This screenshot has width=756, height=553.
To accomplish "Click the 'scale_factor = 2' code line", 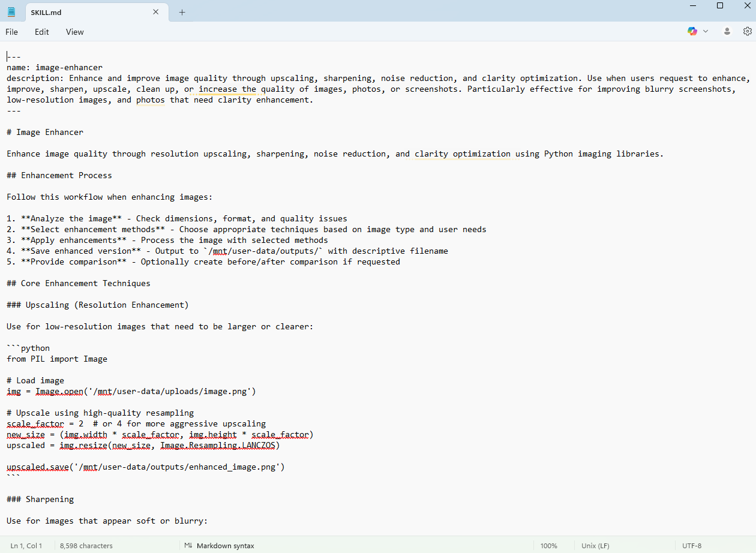I will point(136,423).
